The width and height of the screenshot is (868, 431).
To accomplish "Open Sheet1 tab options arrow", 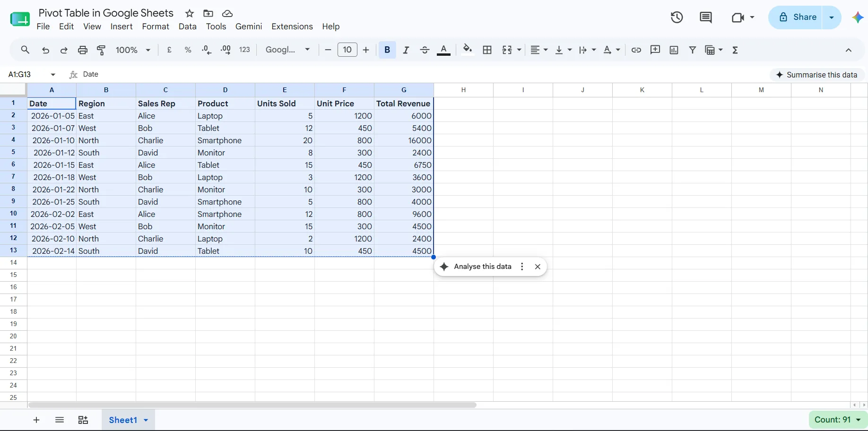I will [x=146, y=420].
